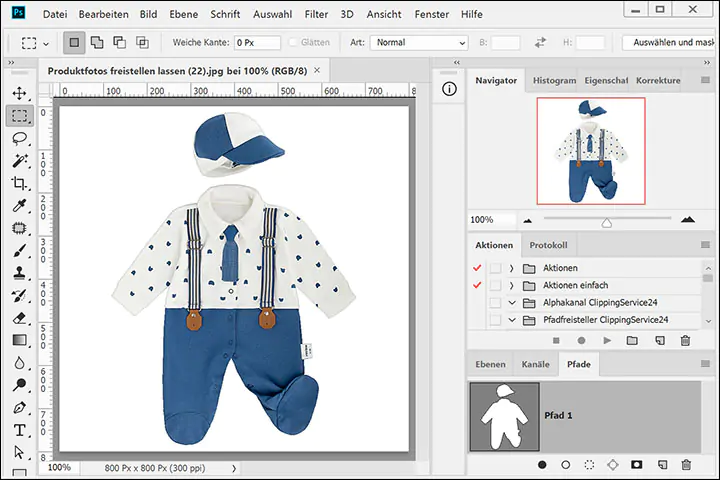Viewport: 720px width, 480px height.
Task: Open the Art dropdown set to Normal
Action: (418, 43)
